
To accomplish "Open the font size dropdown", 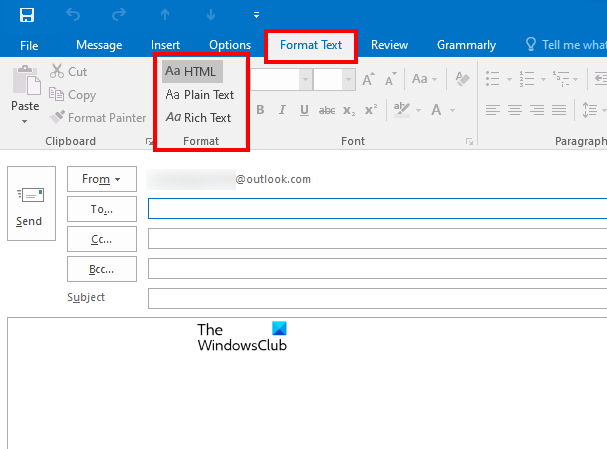I will pyautogui.click(x=348, y=79).
